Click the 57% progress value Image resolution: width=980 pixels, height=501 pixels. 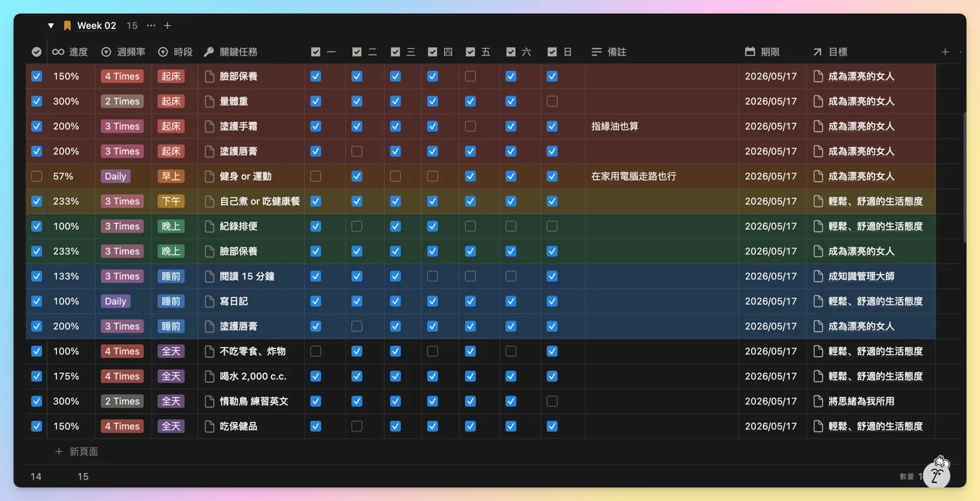[x=63, y=176]
